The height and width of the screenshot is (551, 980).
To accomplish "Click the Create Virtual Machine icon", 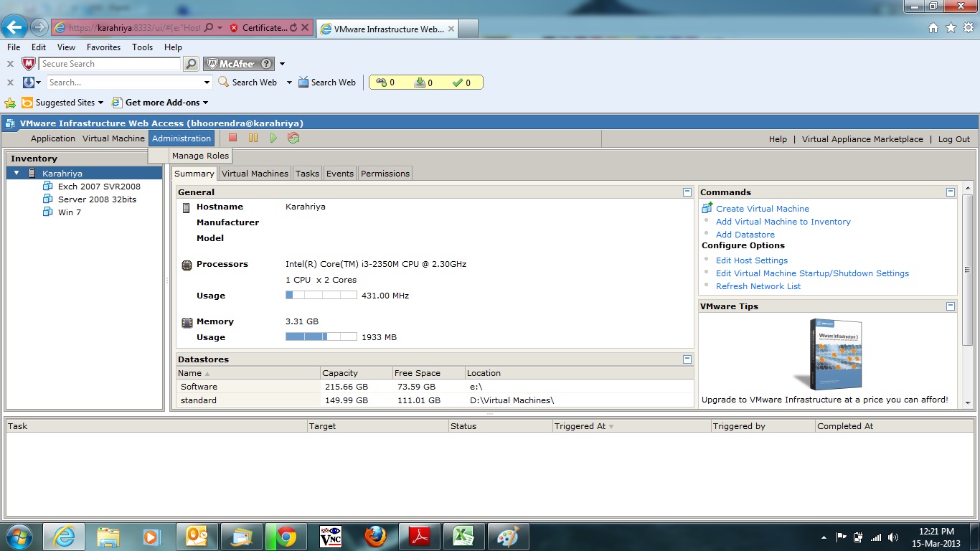I will [x=707, y=208].
